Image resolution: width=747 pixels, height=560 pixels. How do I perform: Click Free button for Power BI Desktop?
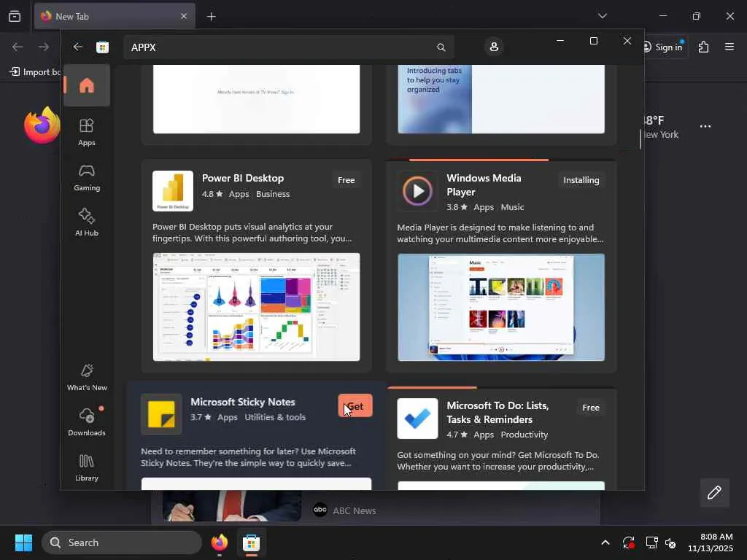(x=347, y=180)
